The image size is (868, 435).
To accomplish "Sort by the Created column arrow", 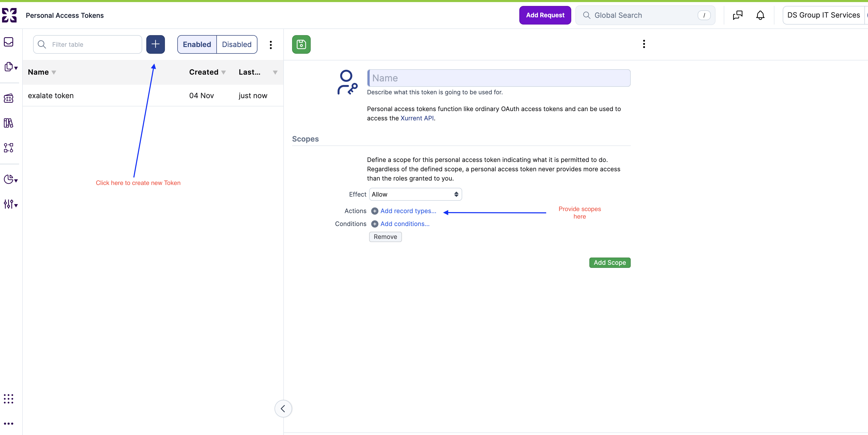I will [x=223, y=72].
